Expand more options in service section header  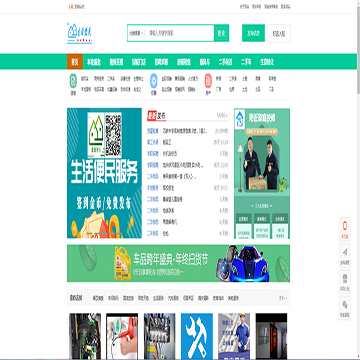coord(283,298)
